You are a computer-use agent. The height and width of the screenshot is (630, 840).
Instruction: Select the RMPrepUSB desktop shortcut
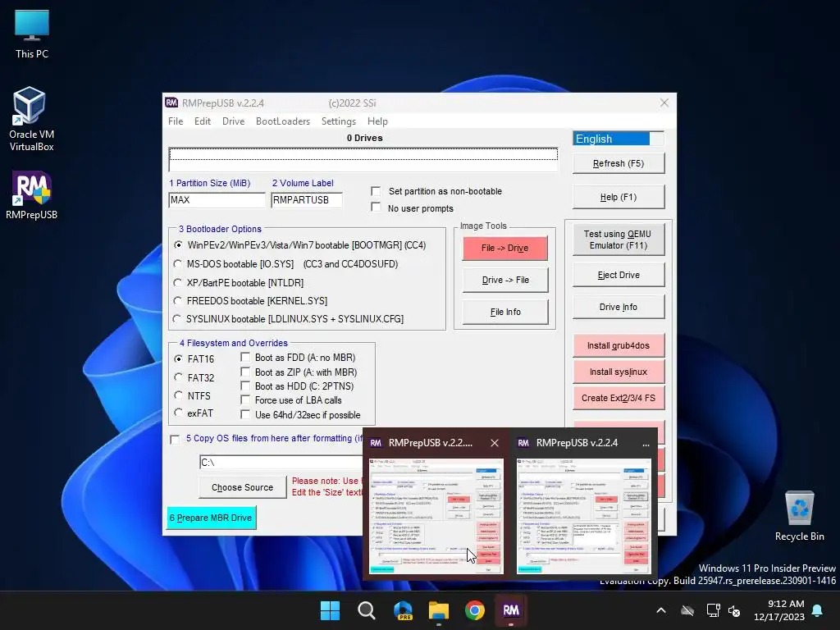pos(32,195)
